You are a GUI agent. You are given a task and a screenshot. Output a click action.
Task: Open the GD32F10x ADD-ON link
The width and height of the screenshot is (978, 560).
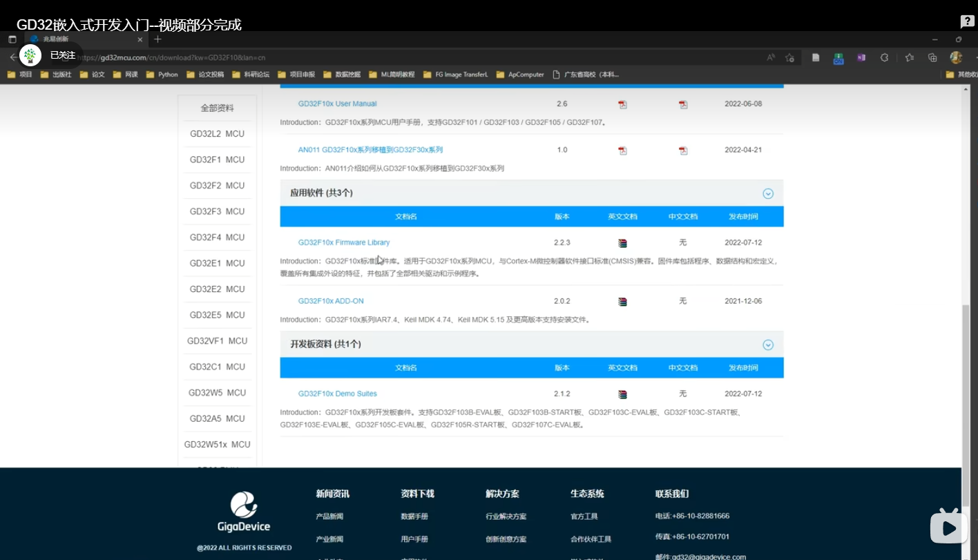(x=331, y=301)
